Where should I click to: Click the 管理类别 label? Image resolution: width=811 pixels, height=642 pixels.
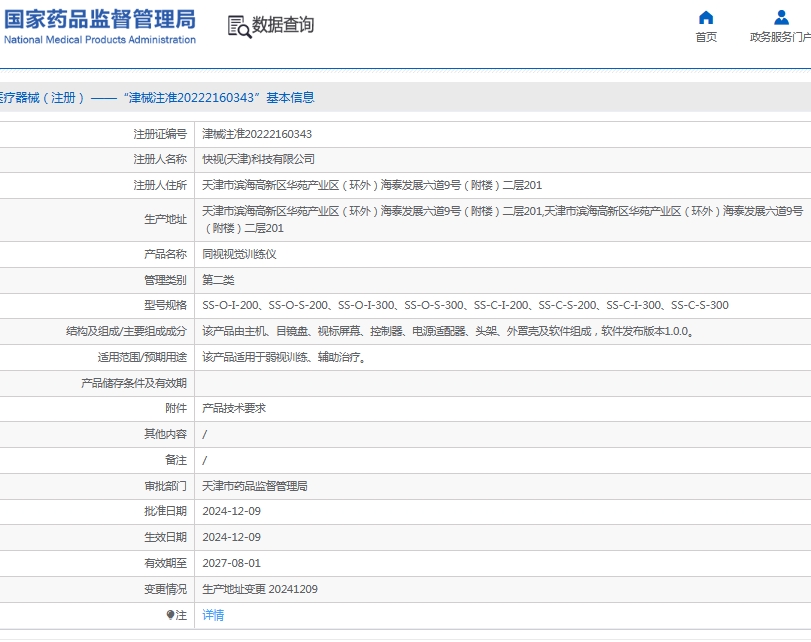click(x=166, y=280)
